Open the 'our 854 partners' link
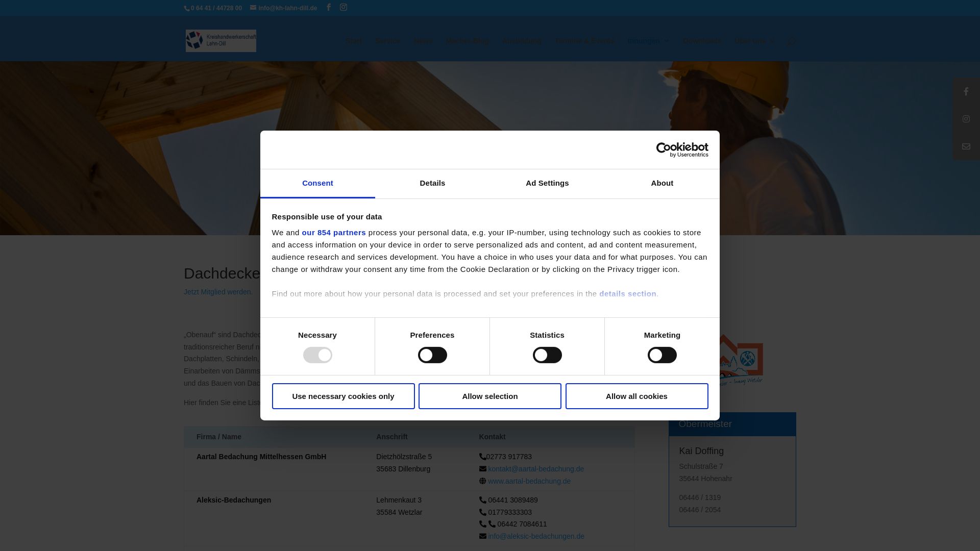Viewport: 980px width, 551px height. [x=334, y=233]
